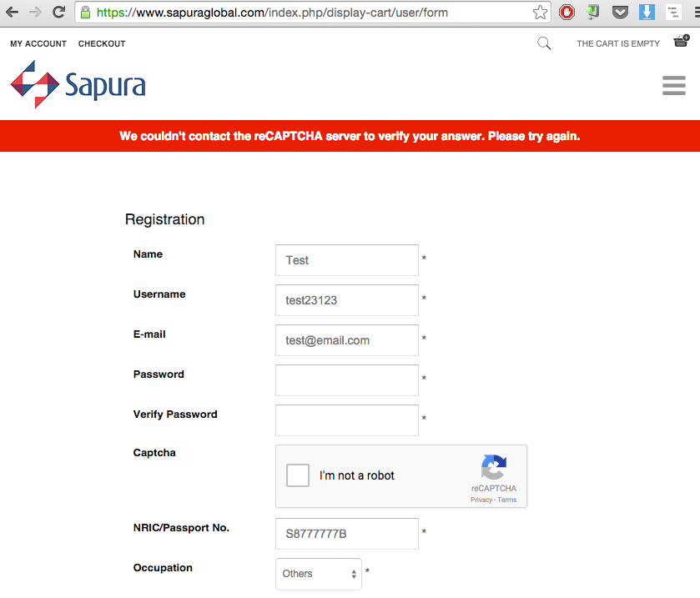This screenshot has height=598, width=700.
Task: Open the MY ACCOUNT menu link
Action: pos(38,43)
